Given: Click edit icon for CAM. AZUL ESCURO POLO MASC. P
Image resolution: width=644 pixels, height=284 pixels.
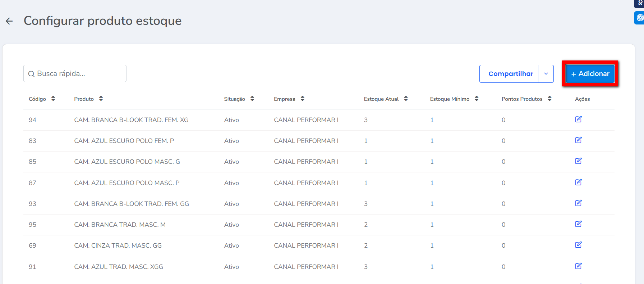Looking at the screenshot, I should pyautogui.click(x=578, y=182).
